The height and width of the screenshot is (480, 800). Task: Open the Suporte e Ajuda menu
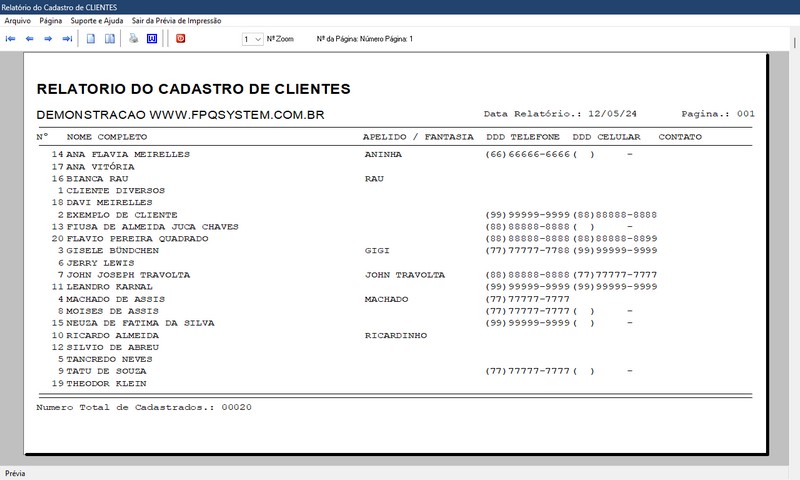tap(97, 21)
